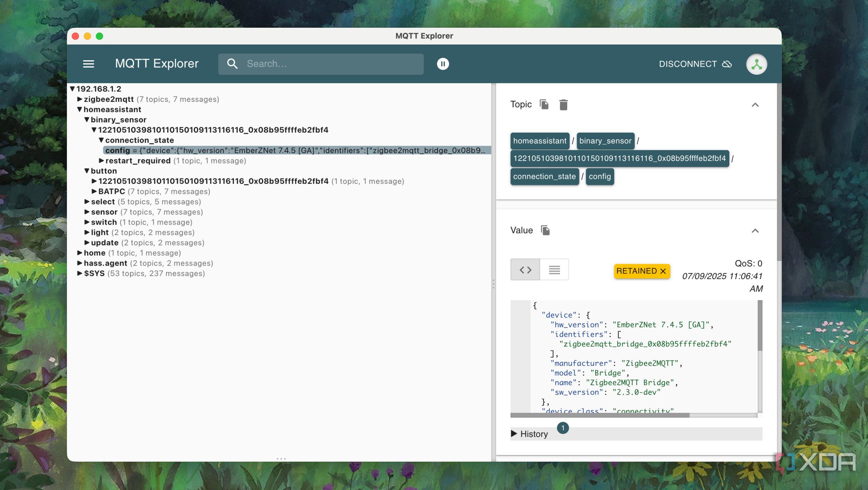The width and height of the screenshot is (868, 490).
Task: Expand the restart_required node
Action: point(101,161)
